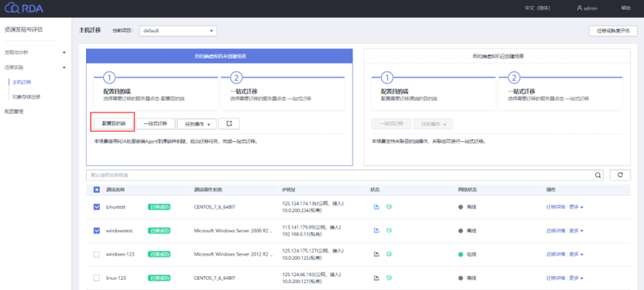Click the Linuxtest source name

(115, 207)
